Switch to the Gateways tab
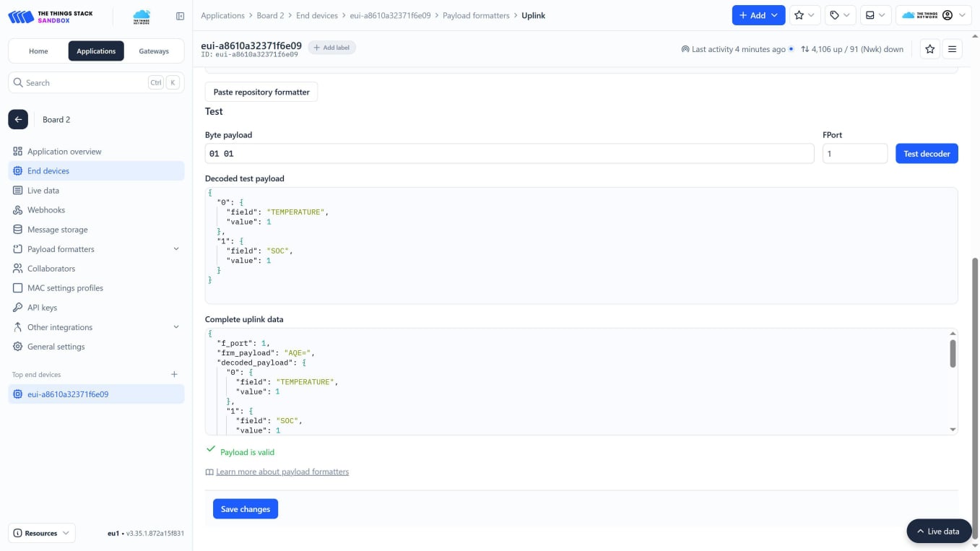This screenshot has width=980, height=551. pyautogui.click(x=154, y=51)
